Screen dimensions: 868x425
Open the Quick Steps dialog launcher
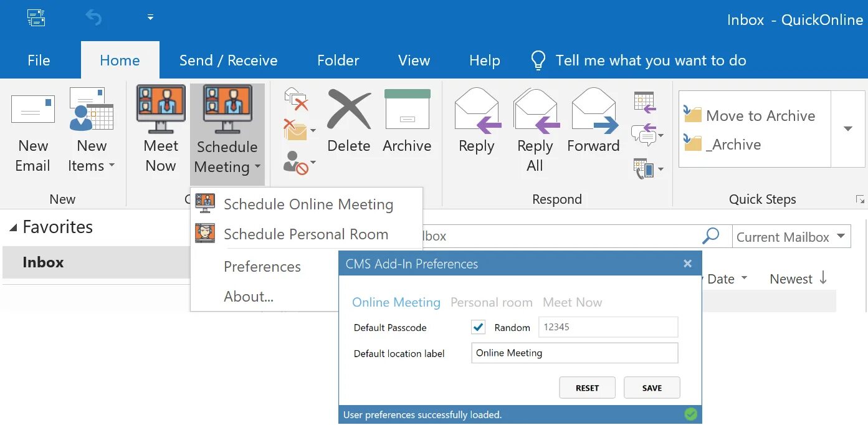click(860, 200)
